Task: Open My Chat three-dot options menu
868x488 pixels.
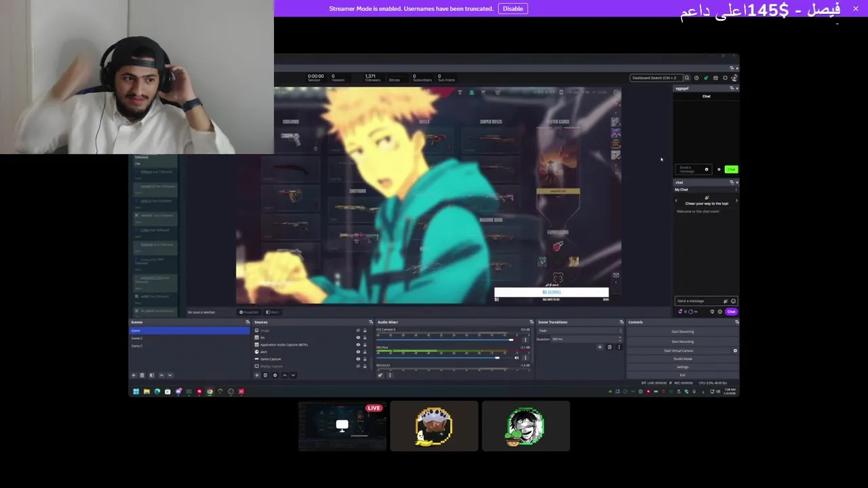Action: click(x=736, y=190)
